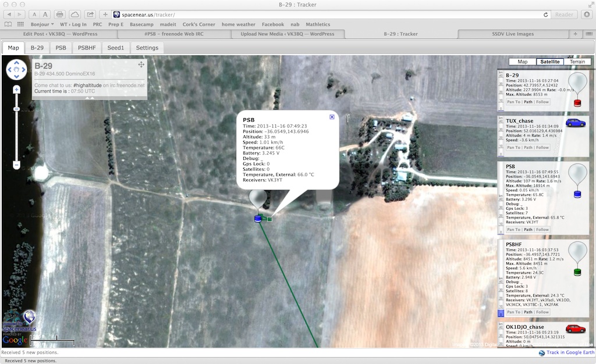596x364 pixels.
Task: Open the PSBHF tab
Action: click(87, 48)
